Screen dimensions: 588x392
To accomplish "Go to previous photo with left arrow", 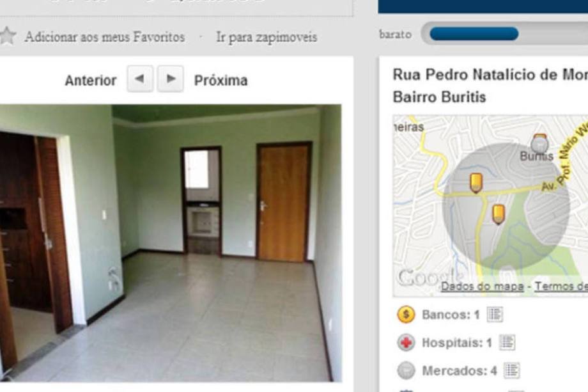I will pos(140,79).
